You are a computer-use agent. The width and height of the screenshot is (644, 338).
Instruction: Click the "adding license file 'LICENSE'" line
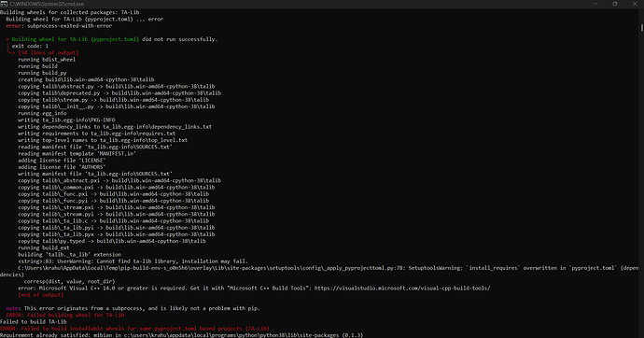62,161
